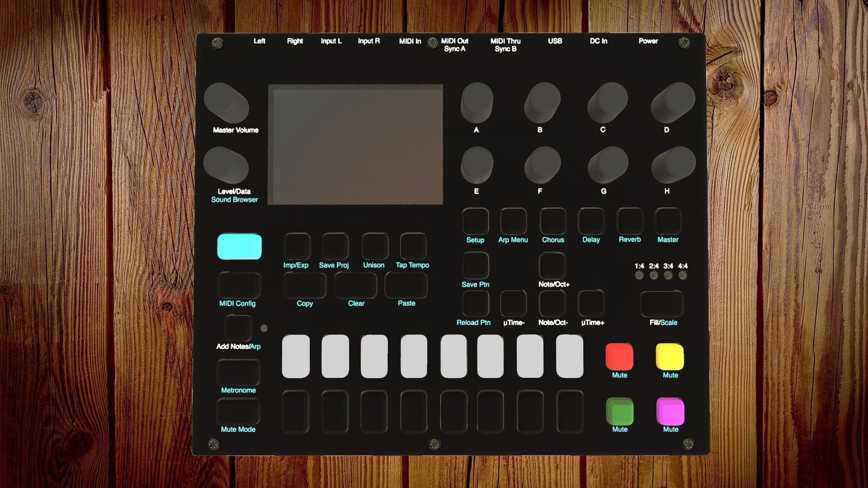
Task: Click the USB port label
Action: 555,41
